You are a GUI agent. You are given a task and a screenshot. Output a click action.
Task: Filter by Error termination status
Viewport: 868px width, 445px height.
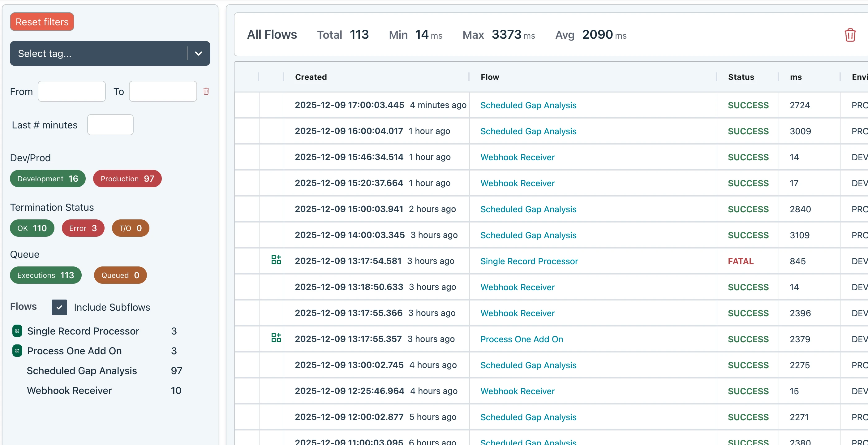tap(83, 228)
